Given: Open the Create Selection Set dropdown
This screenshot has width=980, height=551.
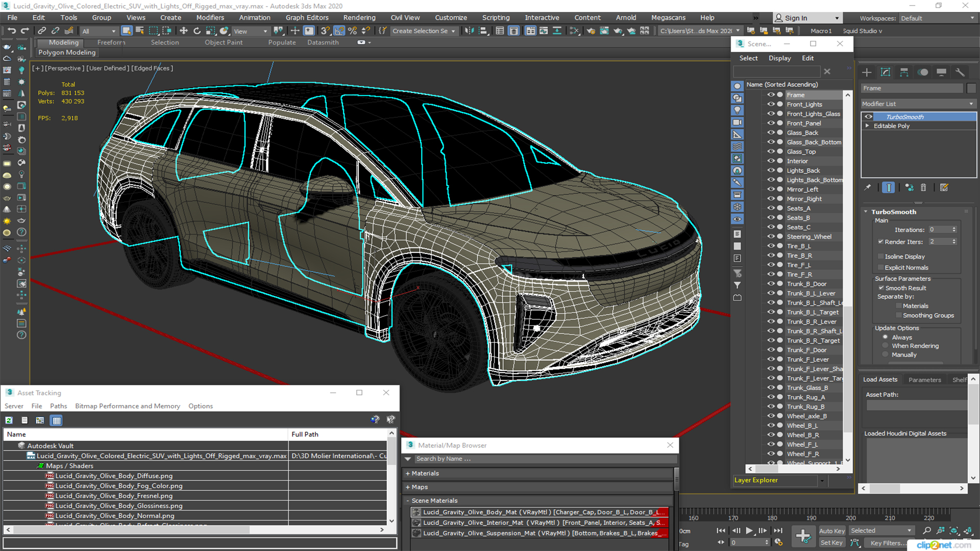Looking at the screenshot, I should [423, 31].
